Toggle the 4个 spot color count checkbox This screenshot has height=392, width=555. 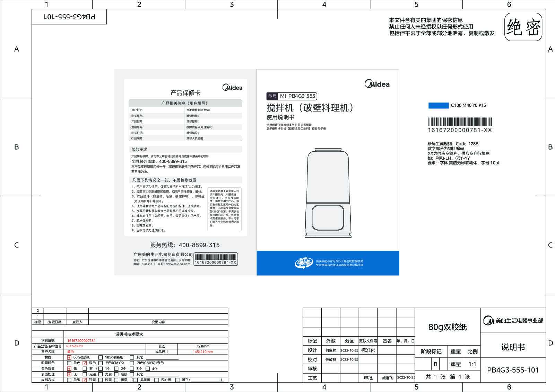(147, 369)
